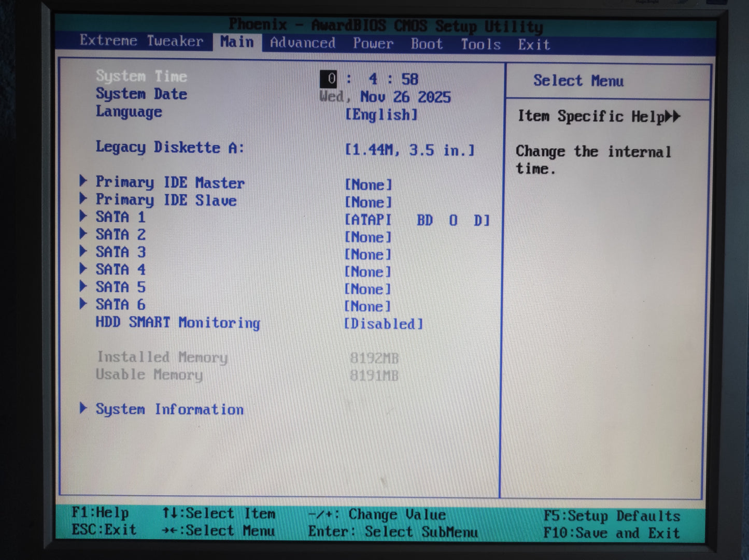
Task: Expand the Primary IDE Slave submenu arrow
Action: tap(83, 198)
